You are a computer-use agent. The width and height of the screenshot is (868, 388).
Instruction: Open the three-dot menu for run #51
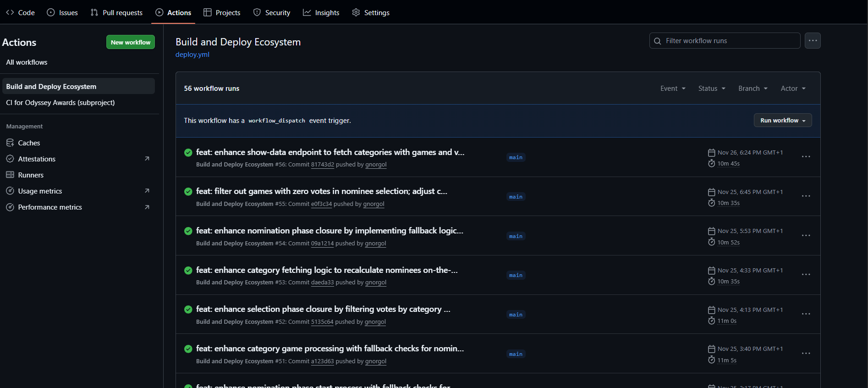806,354
